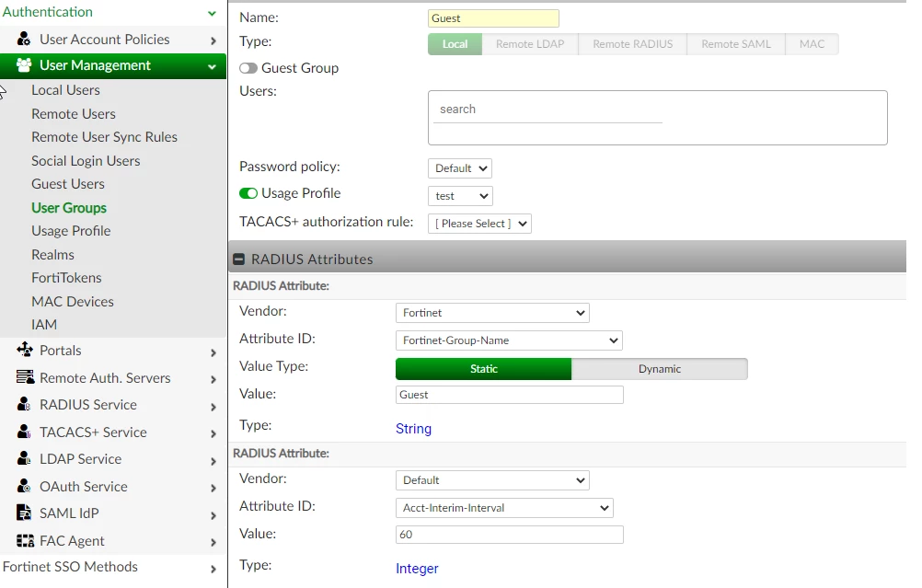Screen dimensions: 922x588
Task: Open Usage Profile 'test' dropdown
Action: click(x=460, y=196)
